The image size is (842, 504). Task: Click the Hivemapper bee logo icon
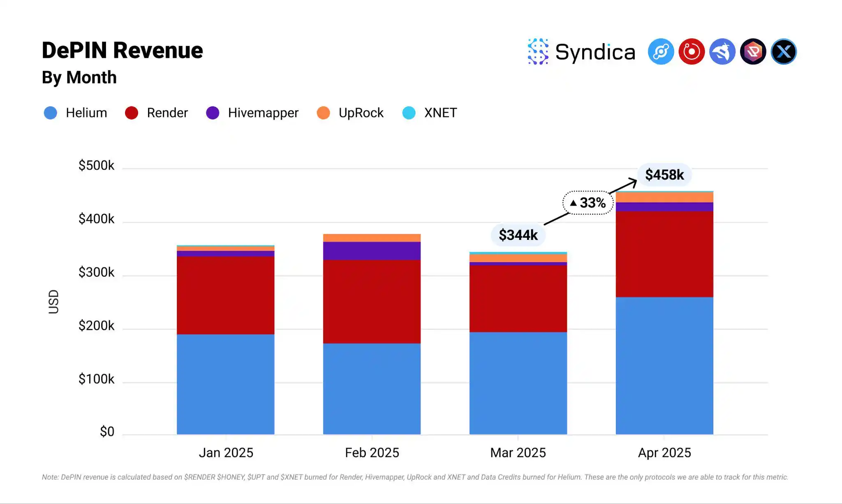722,52
